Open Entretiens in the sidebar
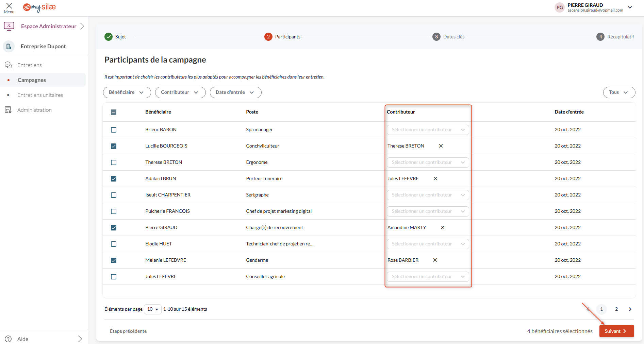Screen dimensions: 644x344 tap(30, 65)
